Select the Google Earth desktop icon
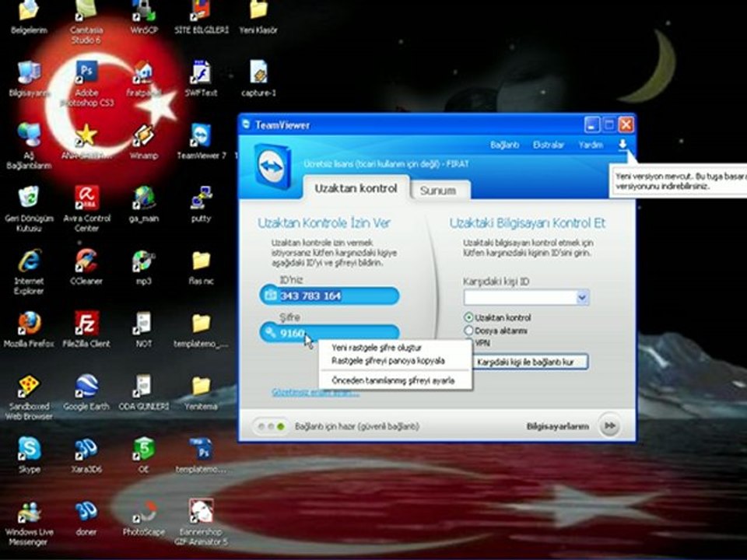Viewport: 747px width, 560px height. pos(86,387)
